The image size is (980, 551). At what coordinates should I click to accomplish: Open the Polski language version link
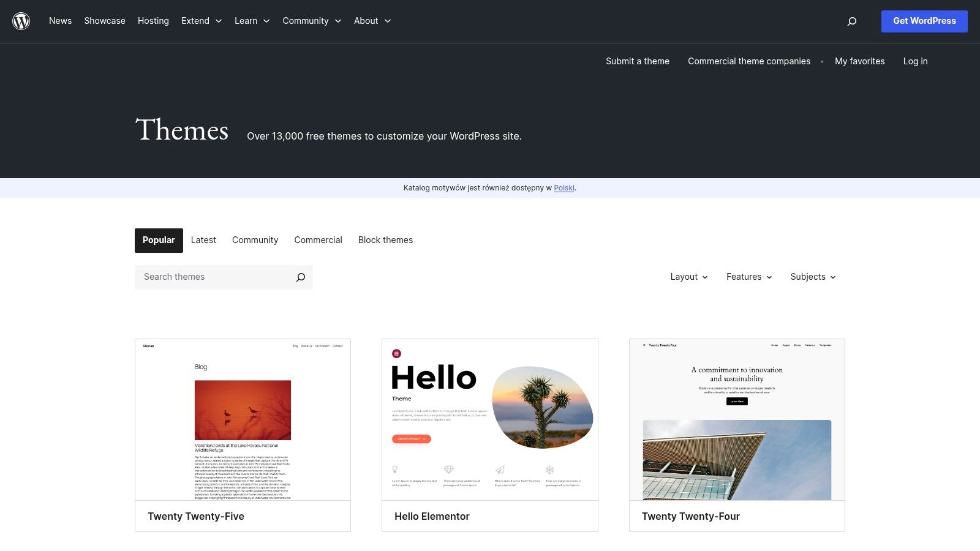pos(564,188)
